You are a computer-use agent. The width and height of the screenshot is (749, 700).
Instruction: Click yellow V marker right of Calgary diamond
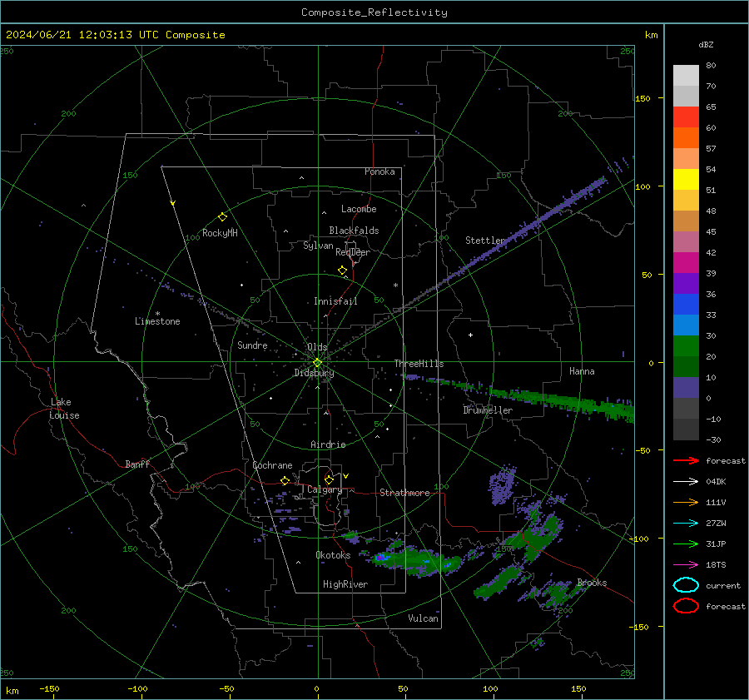tap(346, 476)
